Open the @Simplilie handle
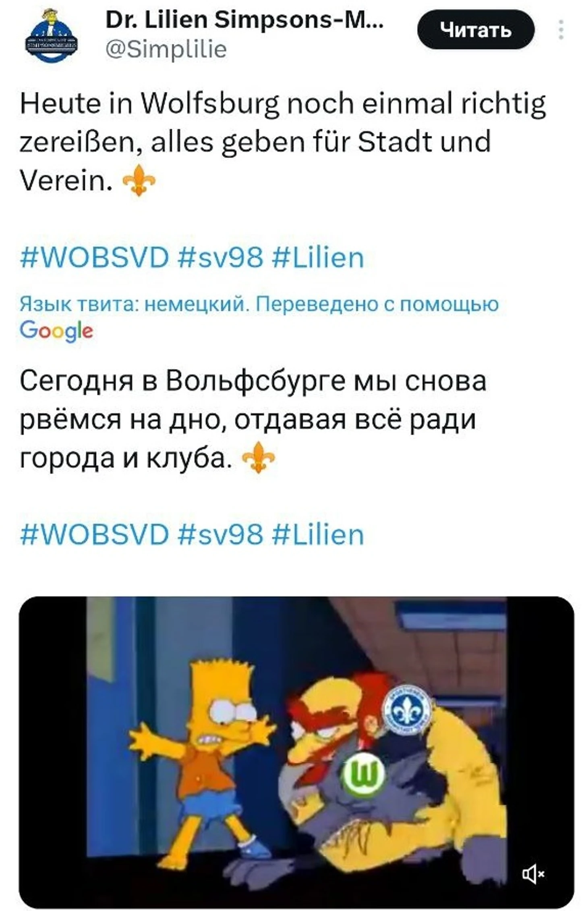Viewport: 588px width, 911px height. (166, 49)
